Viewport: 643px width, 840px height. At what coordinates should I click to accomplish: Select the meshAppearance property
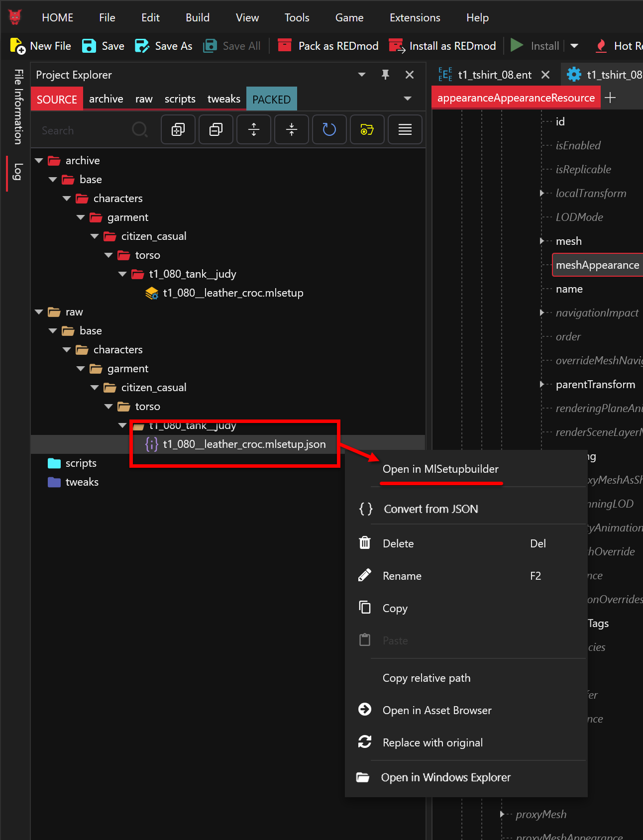point(597,265)
